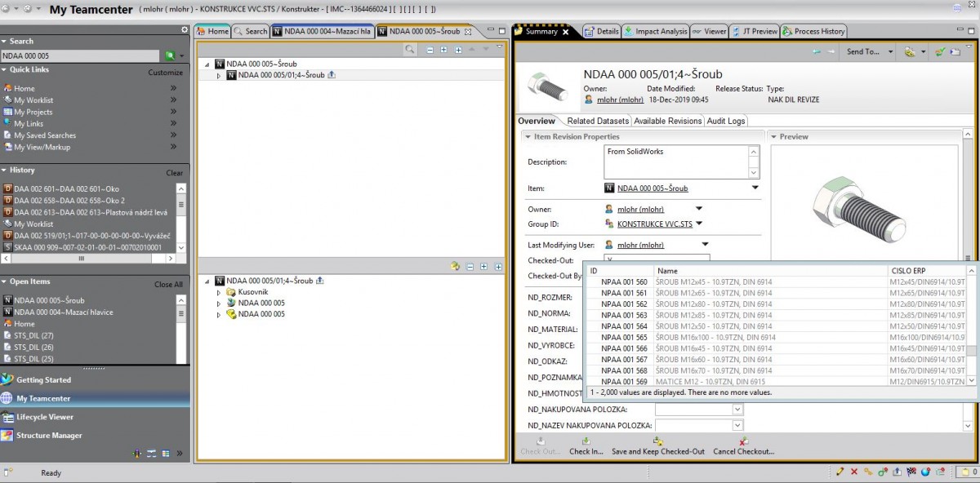The image size is (980, 483).
Task: Open the KONSTRUKCE VVC.STS group link
Action: point(655,223)
